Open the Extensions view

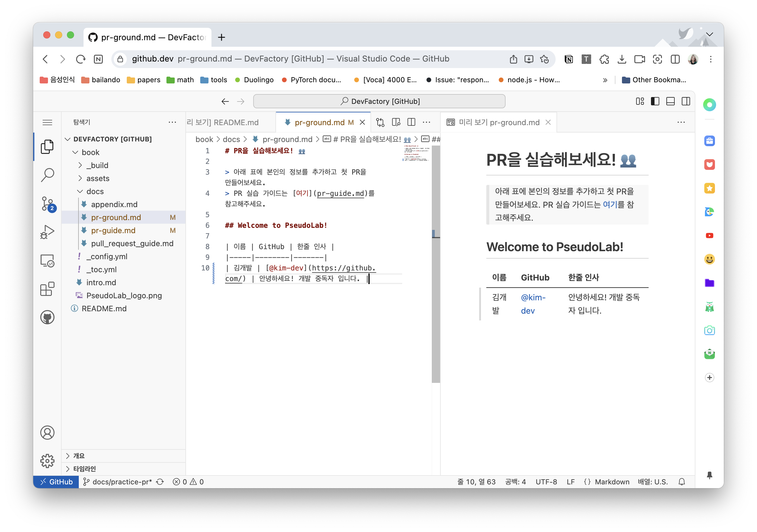pyautogui.click(x=47, y=289)
